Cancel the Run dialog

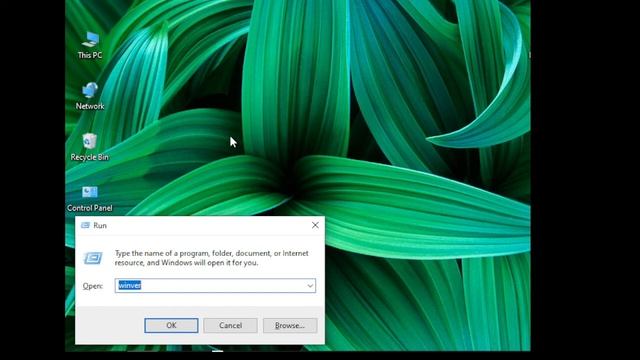tap(231, 325)
